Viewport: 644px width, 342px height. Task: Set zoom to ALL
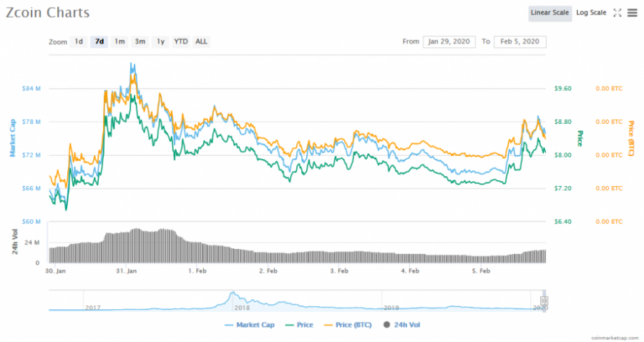[x=201, y=41]
